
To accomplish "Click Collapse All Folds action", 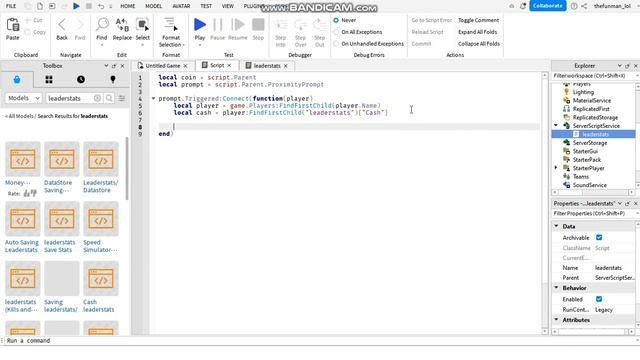I will 478,44.
